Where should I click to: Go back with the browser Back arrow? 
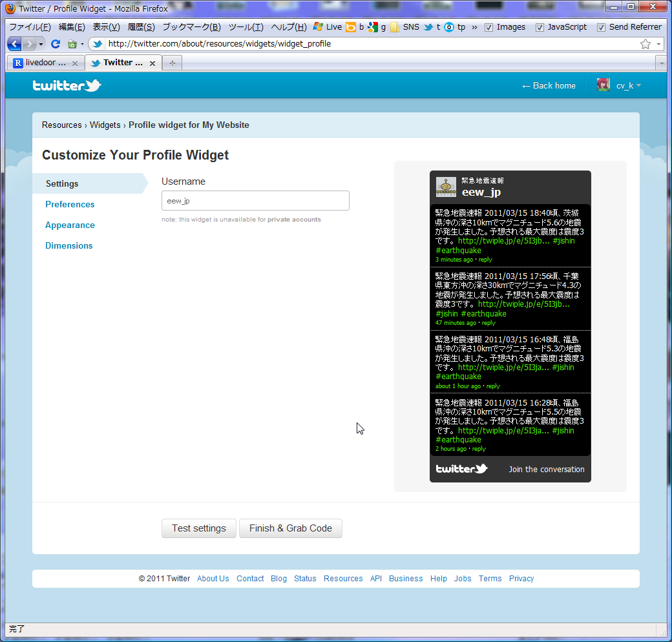[x=14, y=44]
